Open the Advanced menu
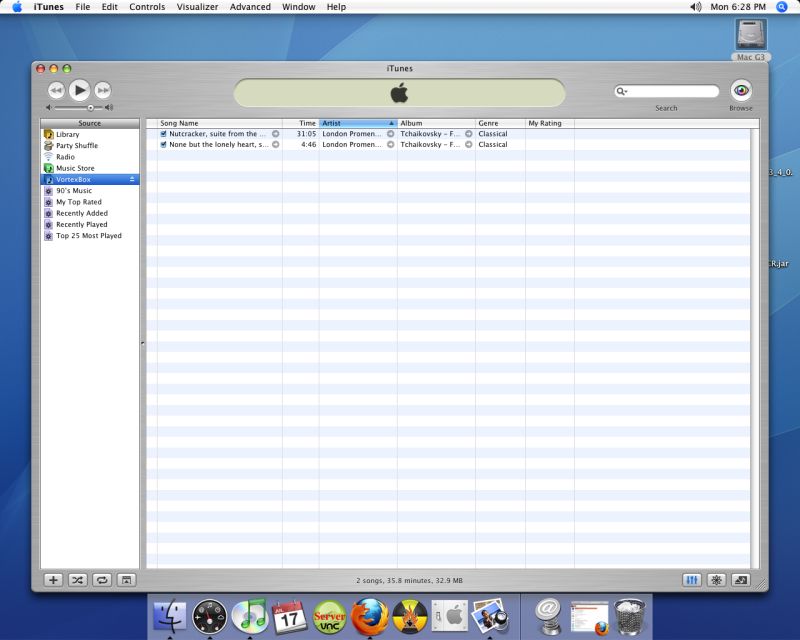This screenshot has height=640, width=800. point(250,7)
